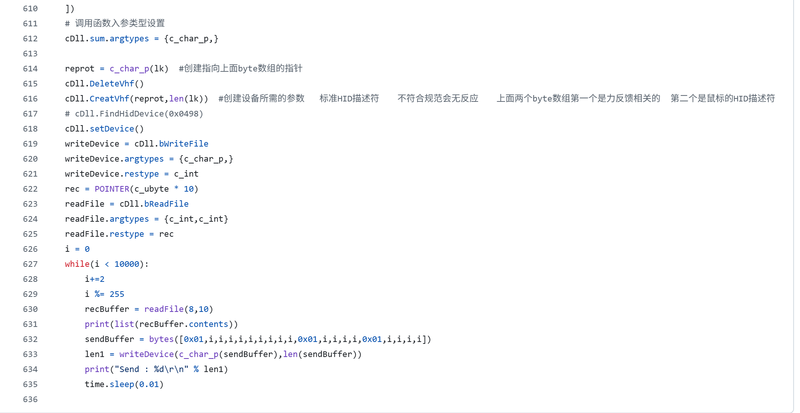
Task: Click the cDll.setDevice() call
Action: (105, 129)
